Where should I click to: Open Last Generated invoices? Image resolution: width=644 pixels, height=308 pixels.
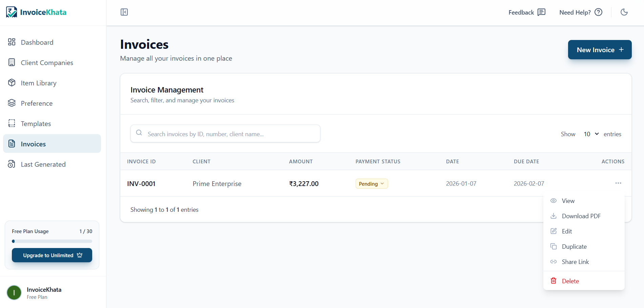[x=43, y=164]
